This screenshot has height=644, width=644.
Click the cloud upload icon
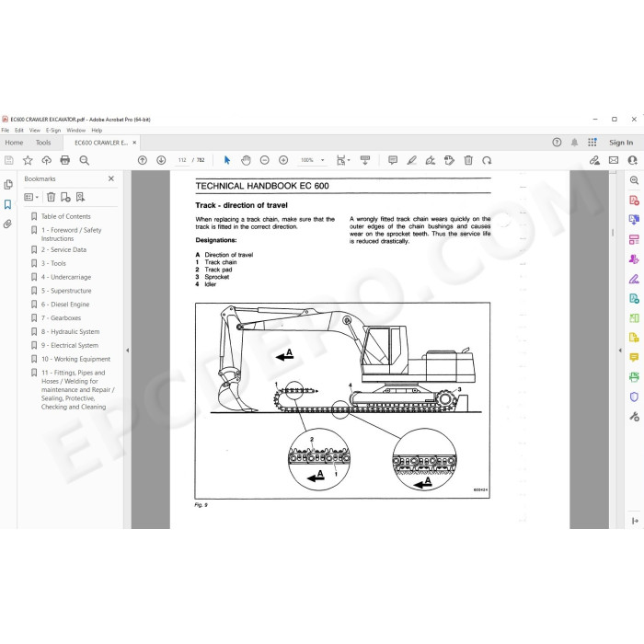coord(46,160)
